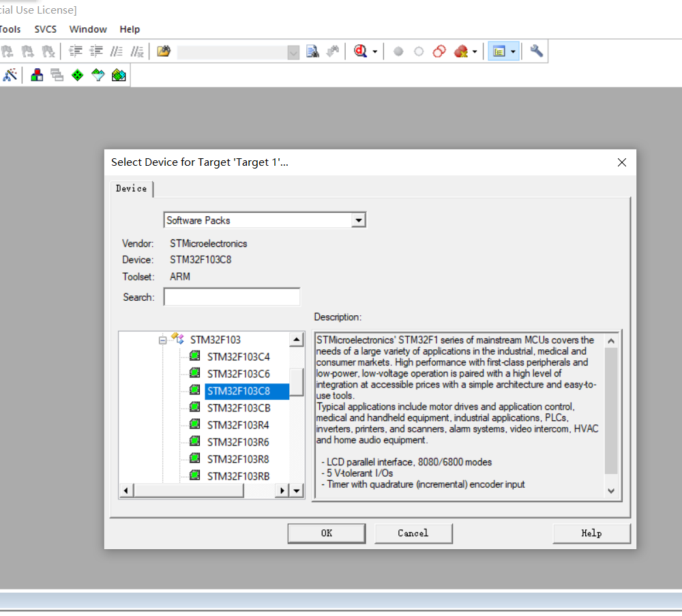
Task: Click the chip icon beside STM32F103C4
Action: click(x=195, y=356)
